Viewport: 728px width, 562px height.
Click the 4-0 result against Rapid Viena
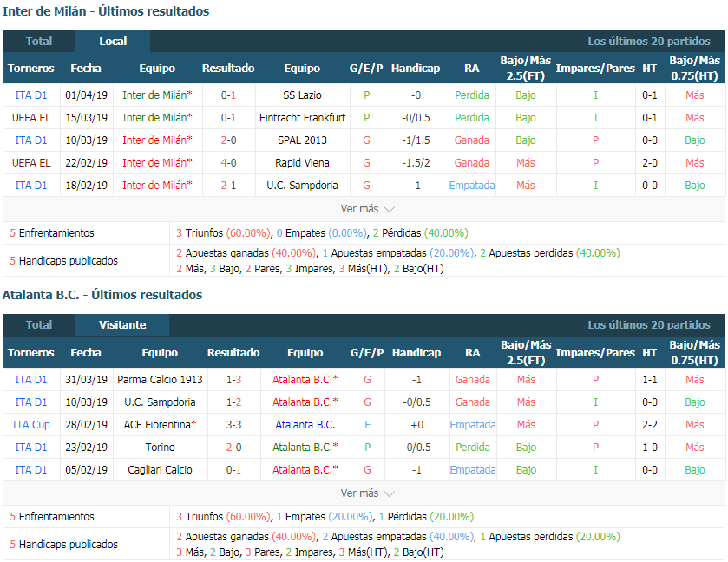pyautogui.click(x=228, y=163)
